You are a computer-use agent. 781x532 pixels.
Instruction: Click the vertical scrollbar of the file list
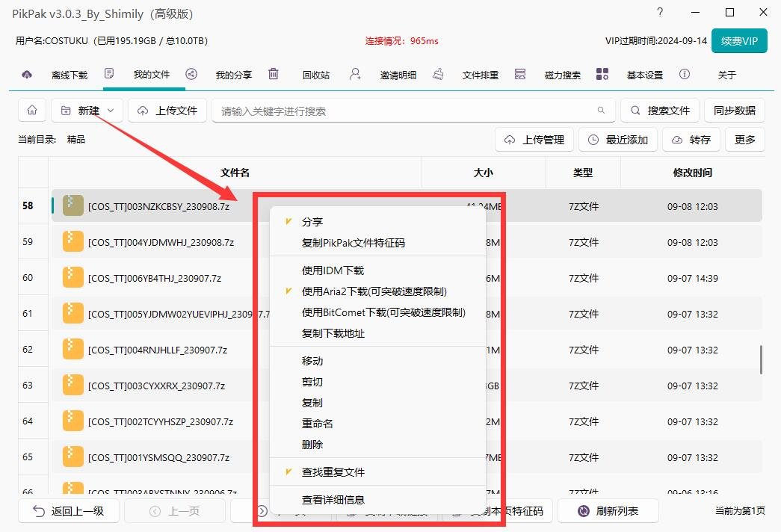coord(761,359)
